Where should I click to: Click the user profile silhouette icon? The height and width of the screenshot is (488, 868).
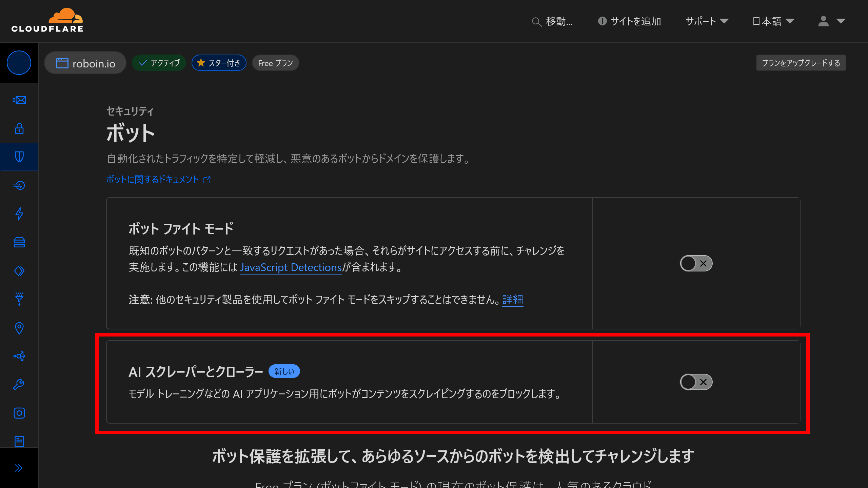coord(823,21)
